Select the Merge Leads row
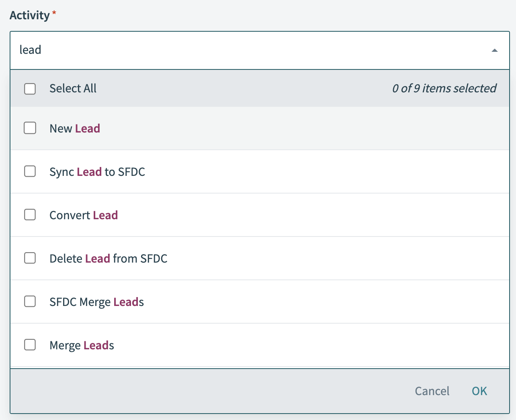The height and width of the screenshot is (420, 516). (82, 345)
